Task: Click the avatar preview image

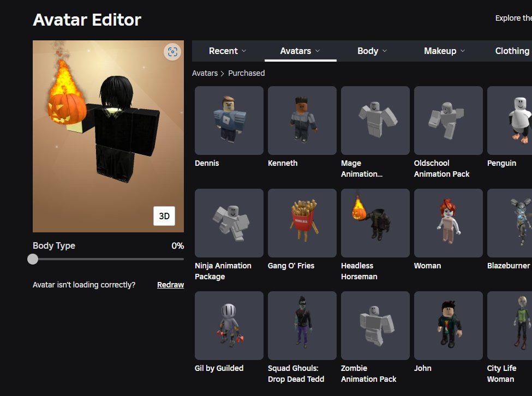Action: tap(108, 136)
